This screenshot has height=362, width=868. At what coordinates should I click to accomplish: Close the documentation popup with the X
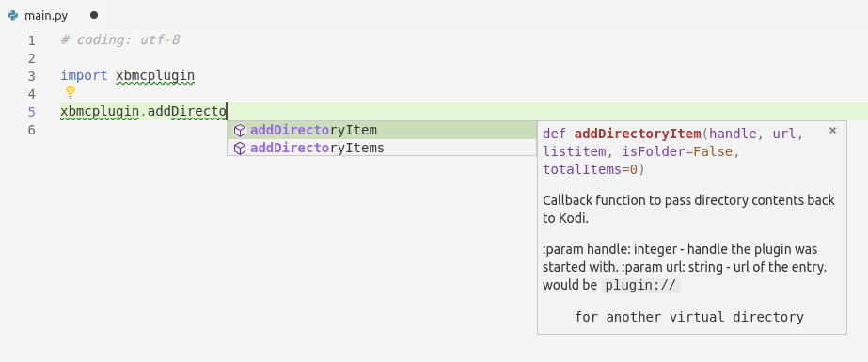click(832, 131)
